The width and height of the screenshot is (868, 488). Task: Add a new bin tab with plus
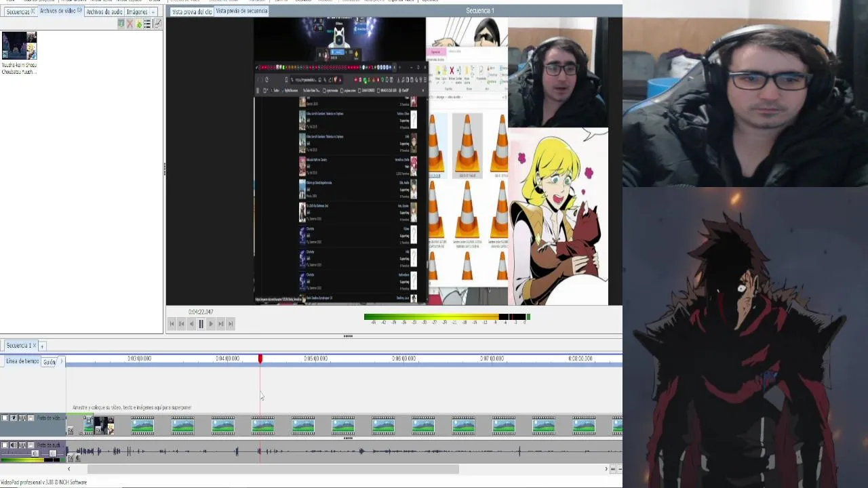pyautogui.click(x=153, y=12)
